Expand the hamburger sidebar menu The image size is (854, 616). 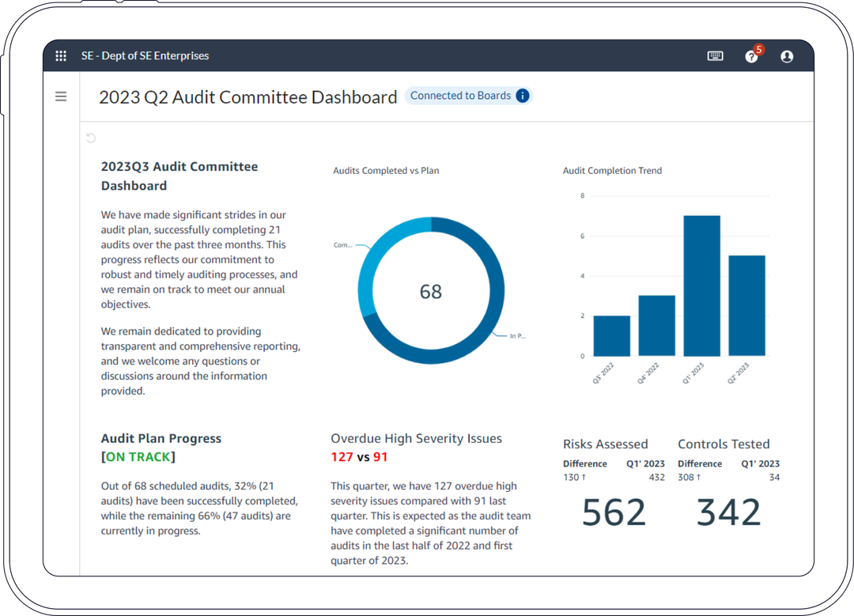(61, 96)
